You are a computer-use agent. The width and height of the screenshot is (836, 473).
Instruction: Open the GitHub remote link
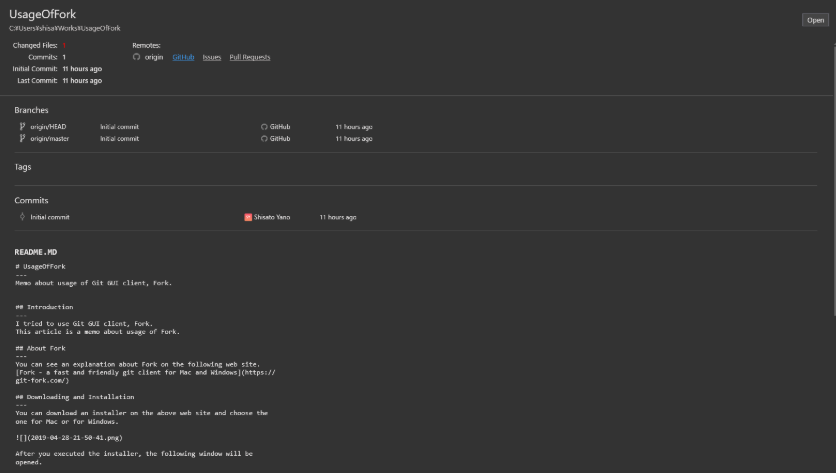pyautogui.click(x=183, y=57)
